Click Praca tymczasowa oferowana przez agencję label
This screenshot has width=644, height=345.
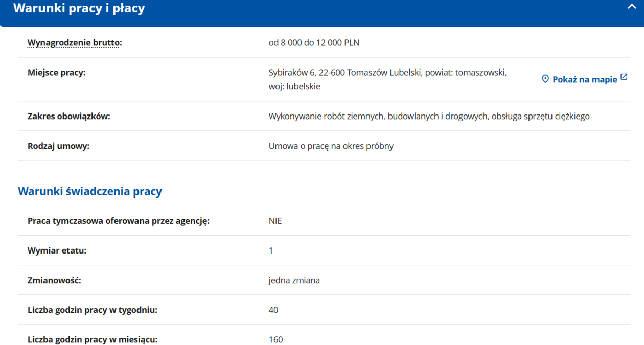pyautogui.click(x=118, y=221)
